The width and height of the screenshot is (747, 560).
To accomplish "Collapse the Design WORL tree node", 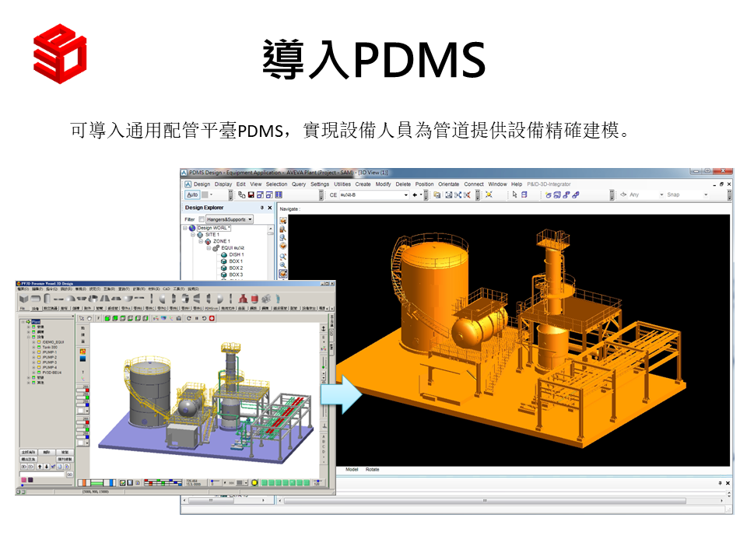I will point(185,228).
